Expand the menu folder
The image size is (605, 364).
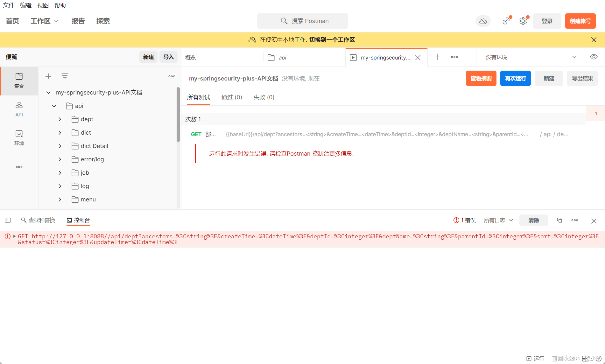(60, 199)
